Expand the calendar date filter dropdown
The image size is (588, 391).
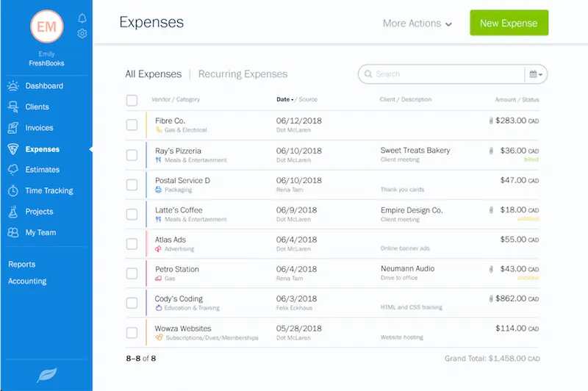pos(536,74)
